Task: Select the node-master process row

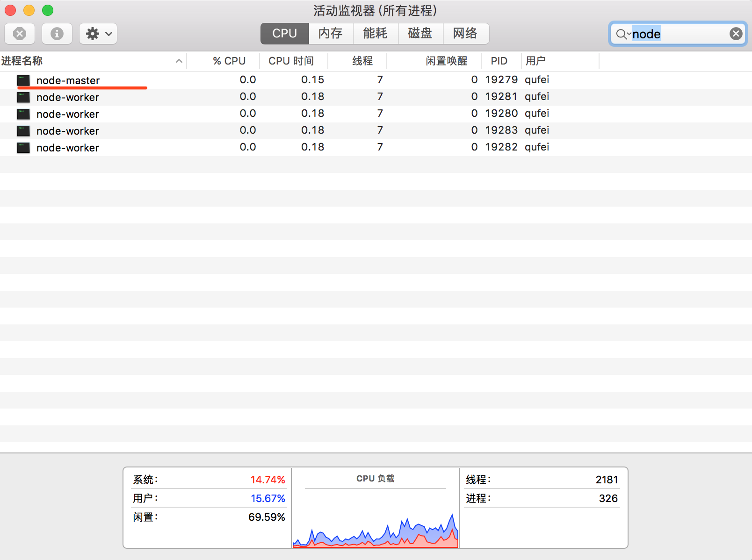Action: 376,80
